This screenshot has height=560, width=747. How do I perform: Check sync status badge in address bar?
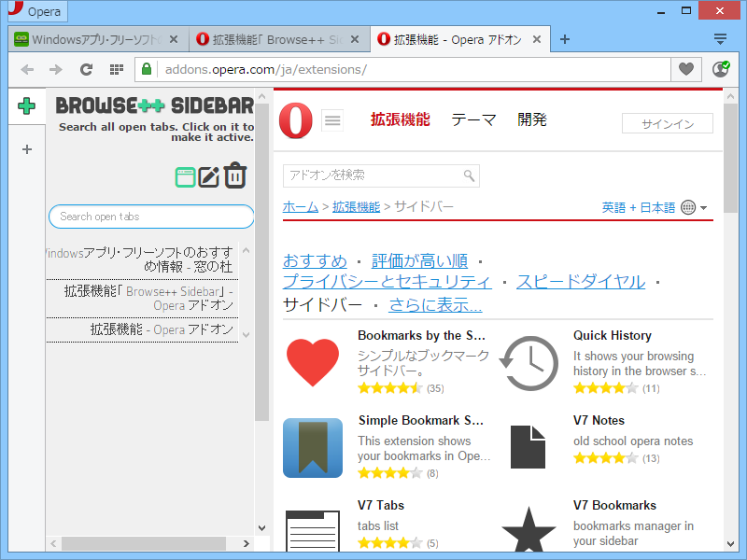coord(719,69)
